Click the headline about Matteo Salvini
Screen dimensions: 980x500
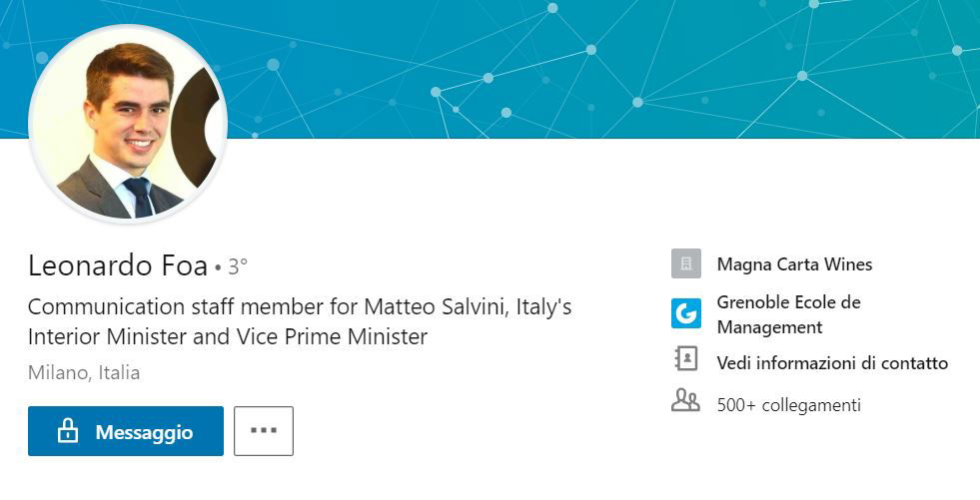[x=300, y=321]
